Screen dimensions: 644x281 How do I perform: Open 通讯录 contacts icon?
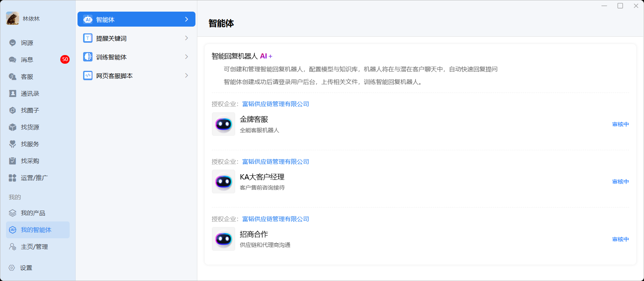(13, 93)
